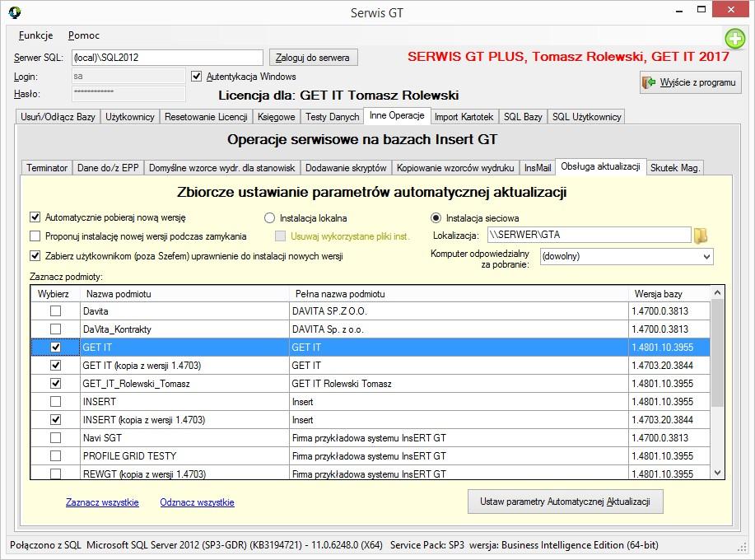
Task: Click Odznacz wszystkie link
Action: pos(197,502)
